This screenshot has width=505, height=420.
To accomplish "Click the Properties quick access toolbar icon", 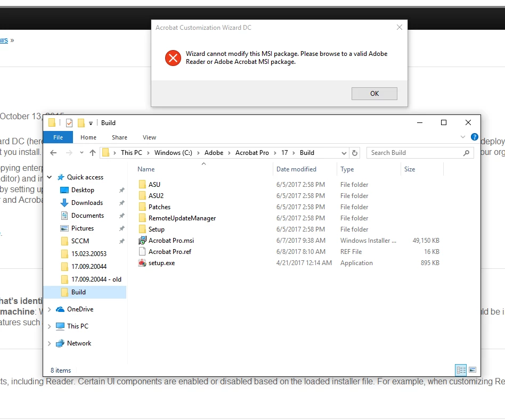I will point(69,123).
